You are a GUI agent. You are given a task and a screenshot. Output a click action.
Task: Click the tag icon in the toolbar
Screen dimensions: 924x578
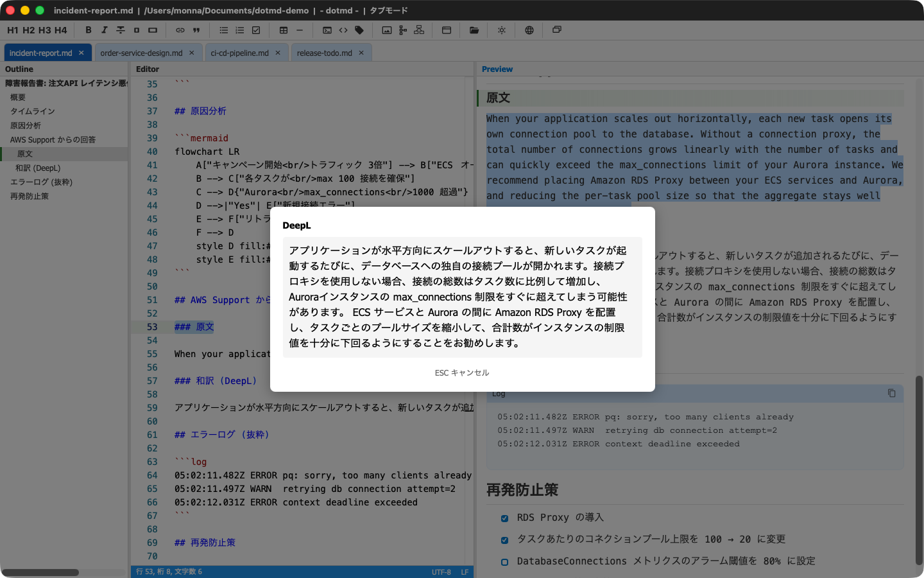[x=359, y=30]
